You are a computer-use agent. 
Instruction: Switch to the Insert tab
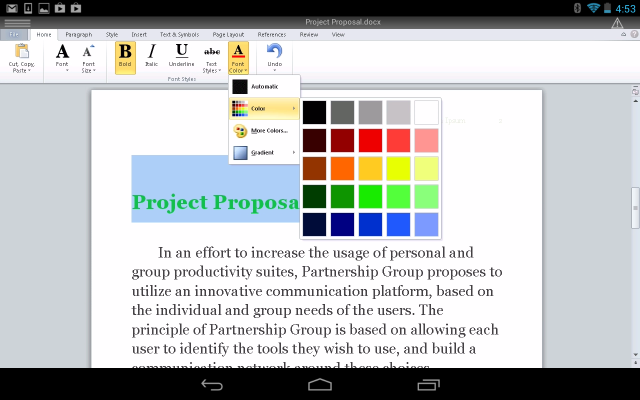click(x=139, y=35)
